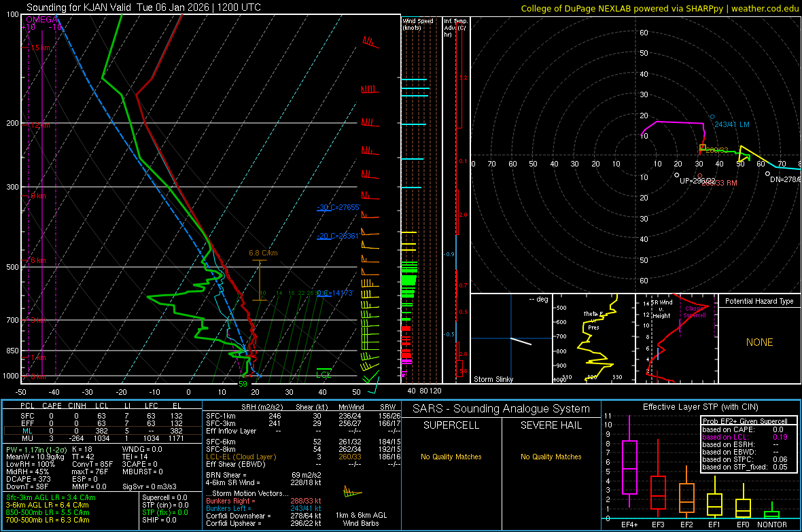Click the SARS - Sounding Analogue System header
Screen dimensions: 802x532
pyautogui.click(x=501, y=409)
